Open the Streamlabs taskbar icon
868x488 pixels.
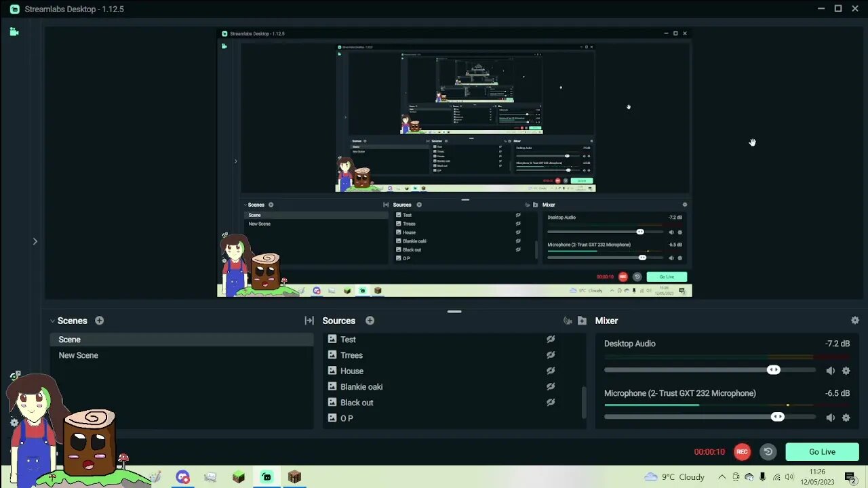click(267, 477)
